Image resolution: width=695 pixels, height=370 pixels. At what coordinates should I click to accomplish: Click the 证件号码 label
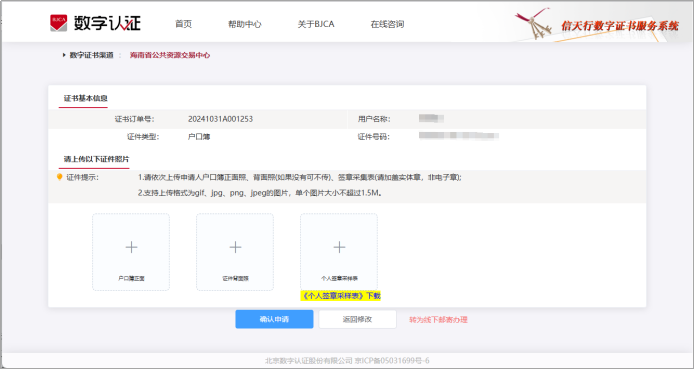coord(374,136)
